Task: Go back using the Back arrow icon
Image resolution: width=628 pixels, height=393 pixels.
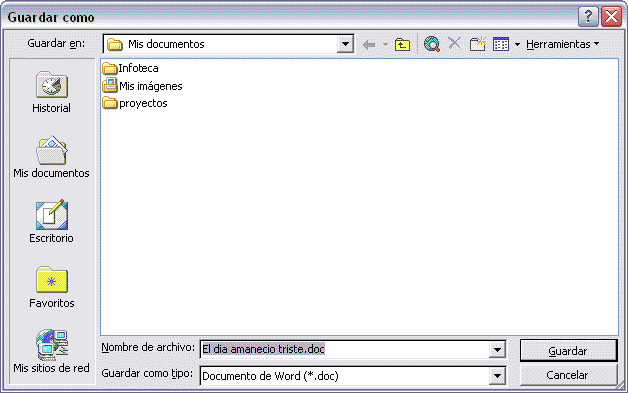Action: pos(369,44)
